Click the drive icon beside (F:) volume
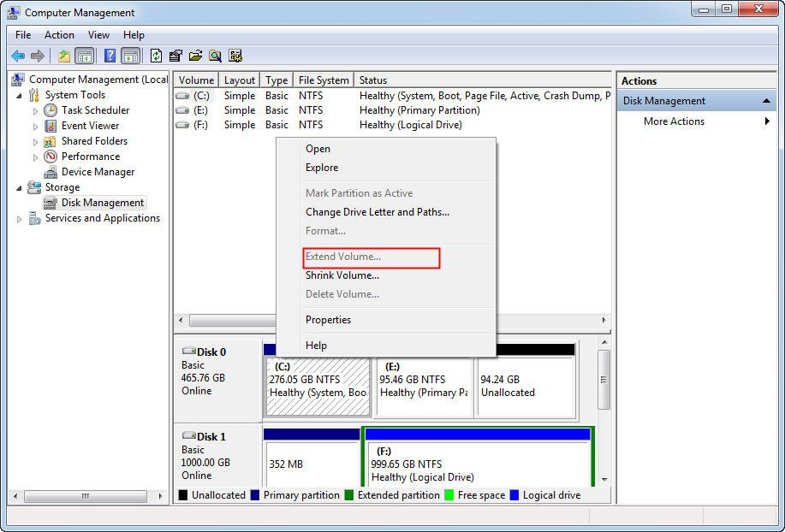The height and width of the screenshot is (532, 785). [x=182, y=125]
